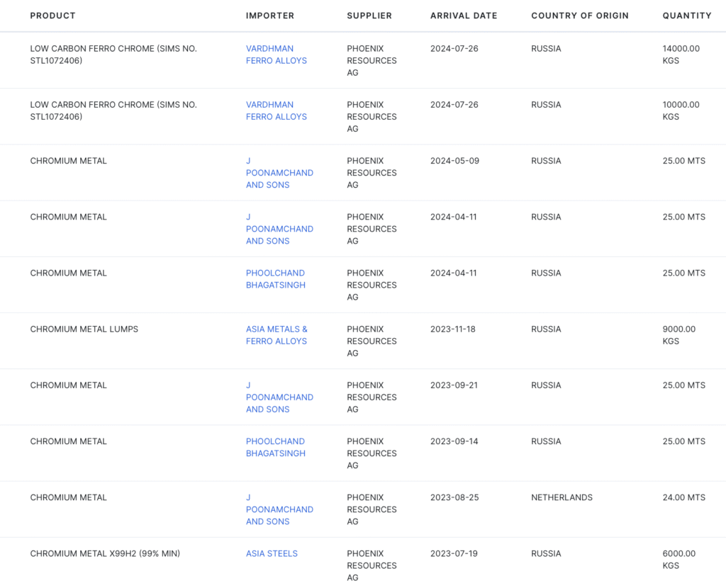Select the Supplier column header
This screenshot has width=726, height=588.
click(369, 16)
